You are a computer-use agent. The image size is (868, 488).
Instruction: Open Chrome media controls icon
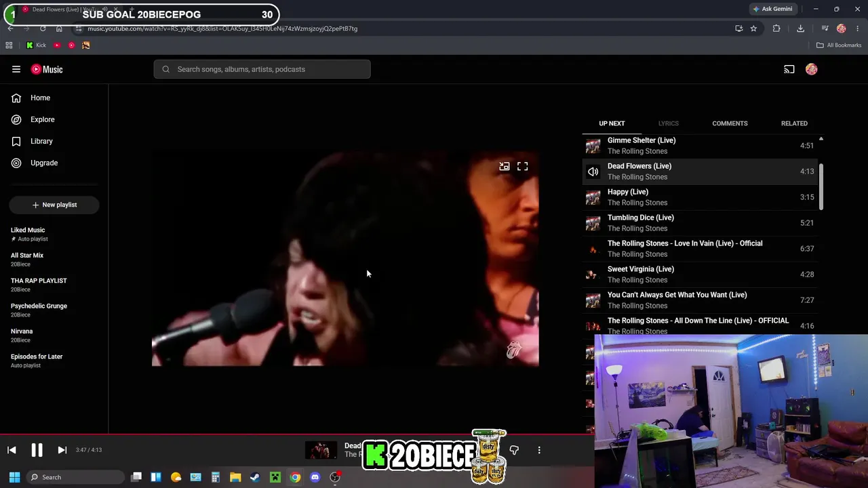tap(825, 28)
